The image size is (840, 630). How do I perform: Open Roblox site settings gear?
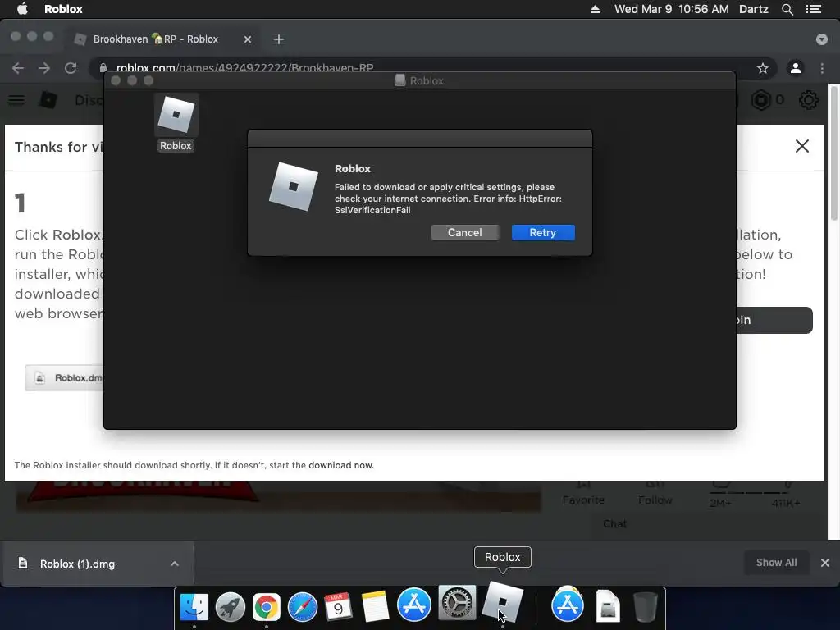coord(808,100)
